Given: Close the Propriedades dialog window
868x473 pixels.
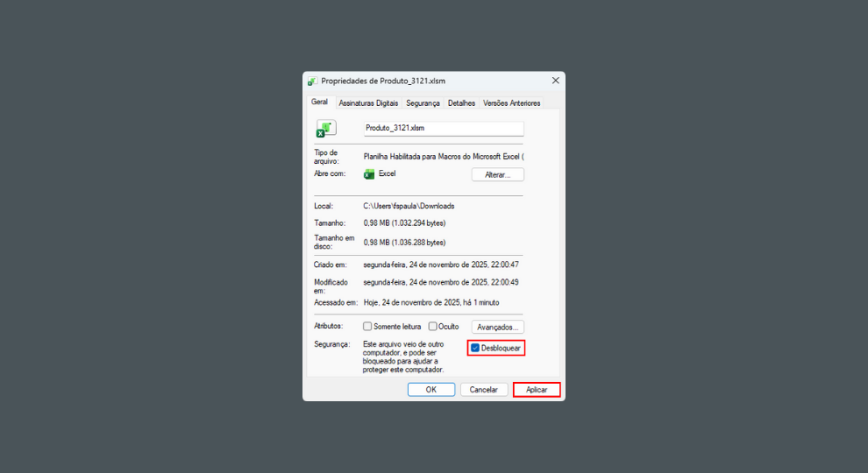Looking at the screenshot, I should [555, 81].
